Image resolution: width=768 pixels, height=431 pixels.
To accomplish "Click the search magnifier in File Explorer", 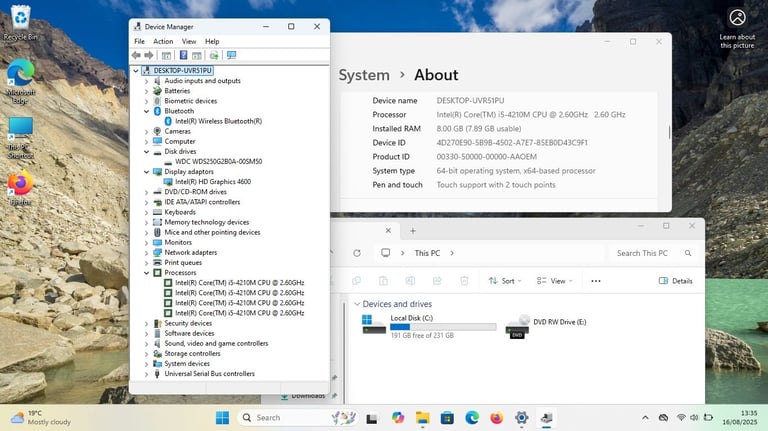I will tap(688, 253).
